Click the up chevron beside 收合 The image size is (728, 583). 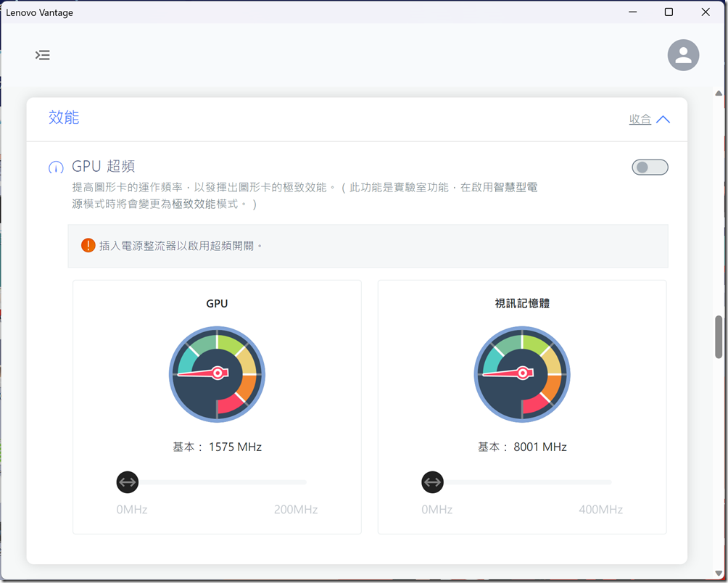coord(663,120)
